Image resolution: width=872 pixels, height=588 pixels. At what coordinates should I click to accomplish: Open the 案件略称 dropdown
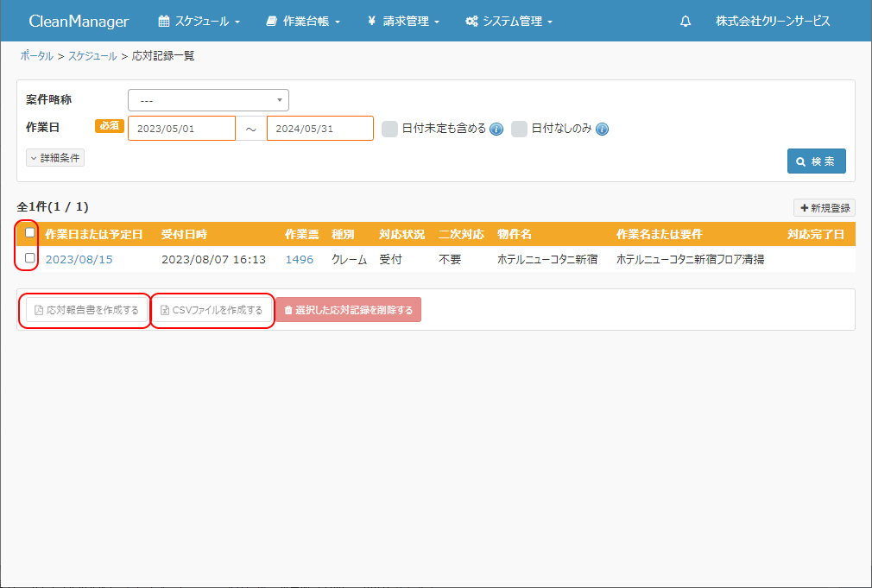pyautogui.click(x=208, y=100)
